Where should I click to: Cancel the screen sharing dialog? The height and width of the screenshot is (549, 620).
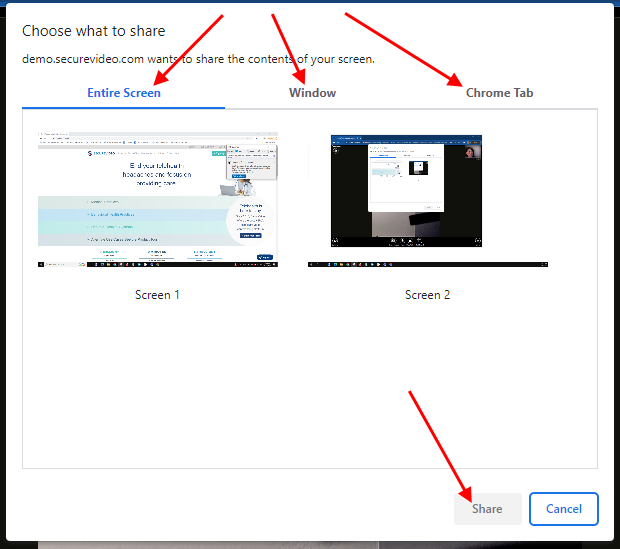click(x=563, y=509)
